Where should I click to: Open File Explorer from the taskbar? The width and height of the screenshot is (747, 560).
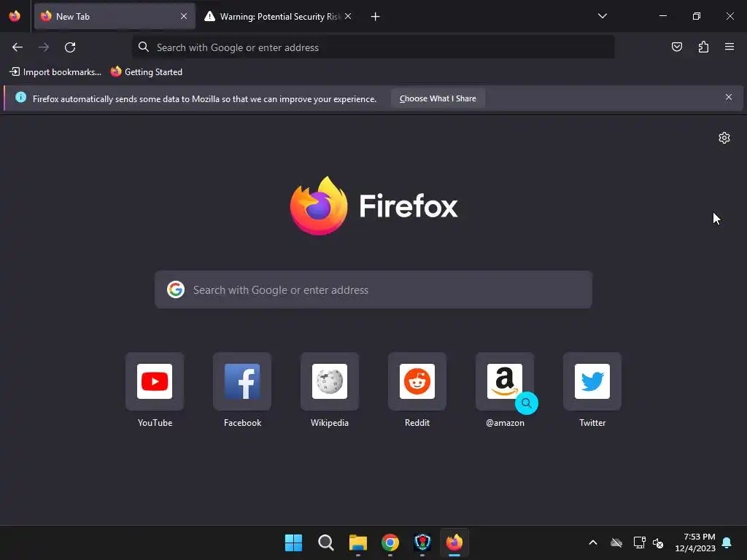click(x=357, y=542)
